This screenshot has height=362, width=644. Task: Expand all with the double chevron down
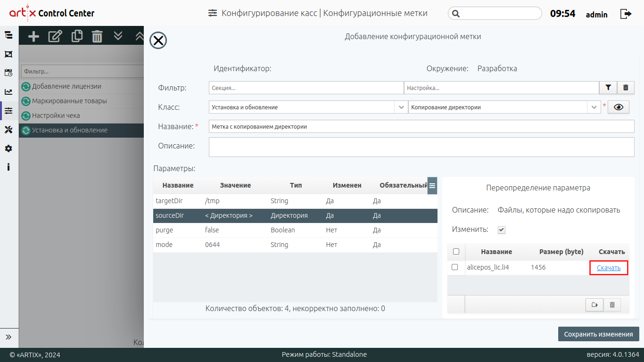point(118,36)
